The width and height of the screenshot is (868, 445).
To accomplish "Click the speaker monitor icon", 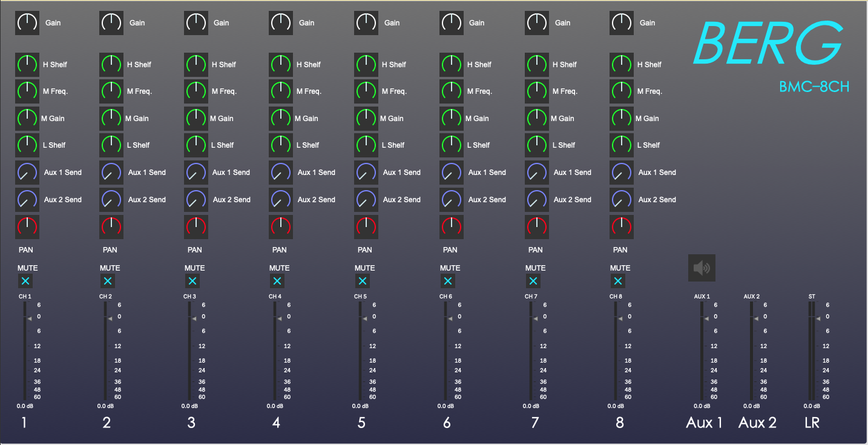I will [702, 268].
